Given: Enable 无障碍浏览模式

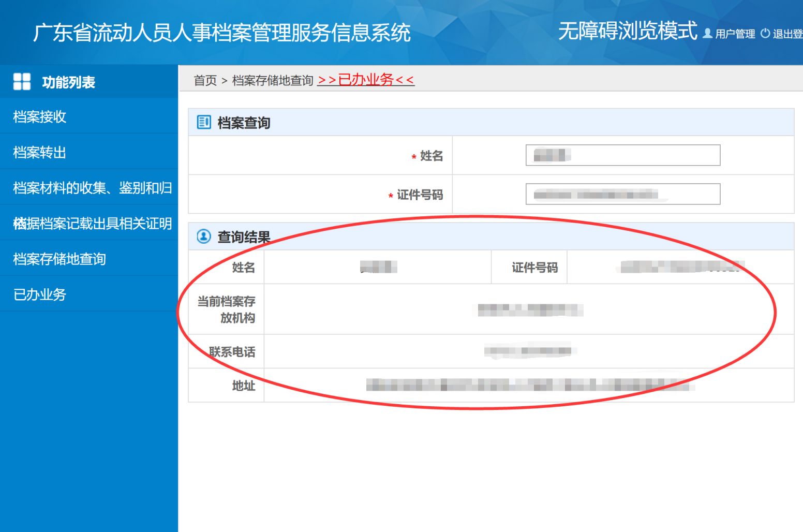Looking at the screenshot, I should point(627,31).
